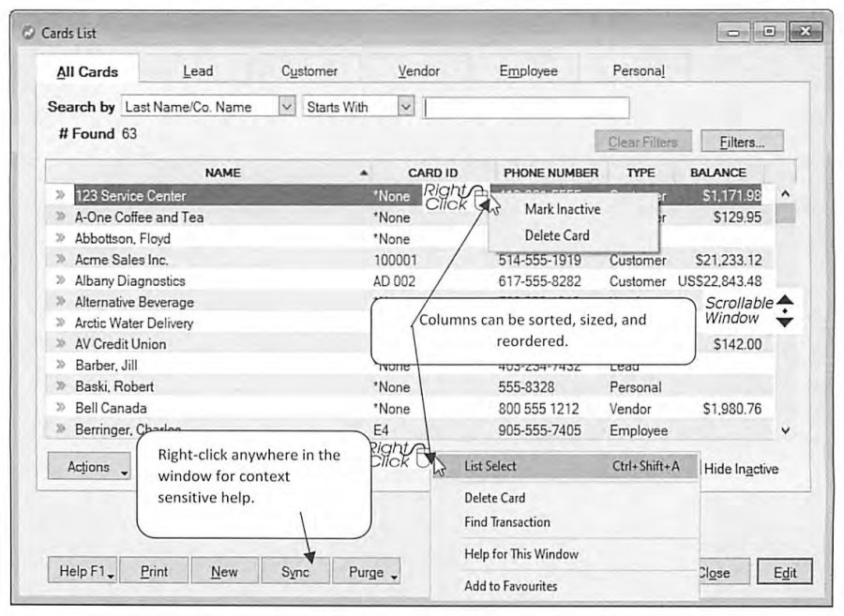Choose Add to Favourites in context menu
The width and height of the screenshot is (844, 616).
click(x=510, y=586)
